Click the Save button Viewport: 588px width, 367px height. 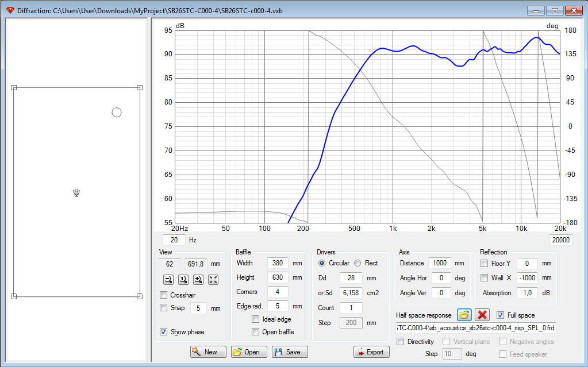[290, 351]
